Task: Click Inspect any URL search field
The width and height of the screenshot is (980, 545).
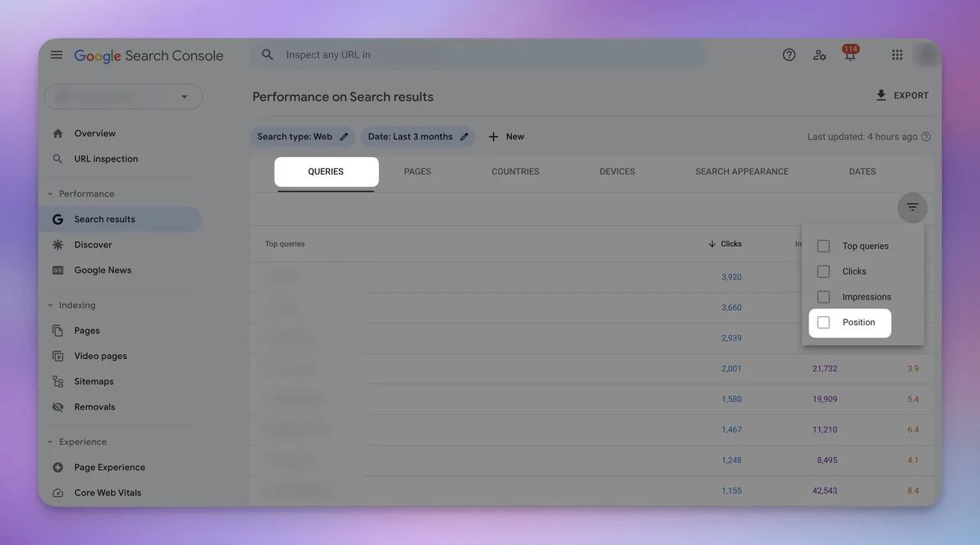Action: 479,55
